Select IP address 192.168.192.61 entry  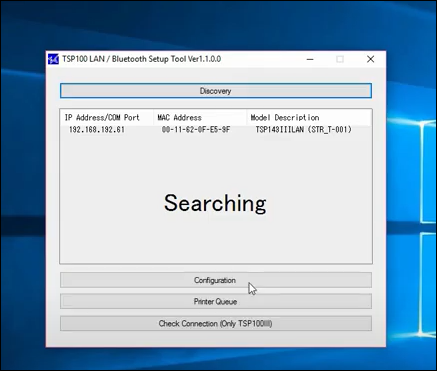[x=97, y=130]
